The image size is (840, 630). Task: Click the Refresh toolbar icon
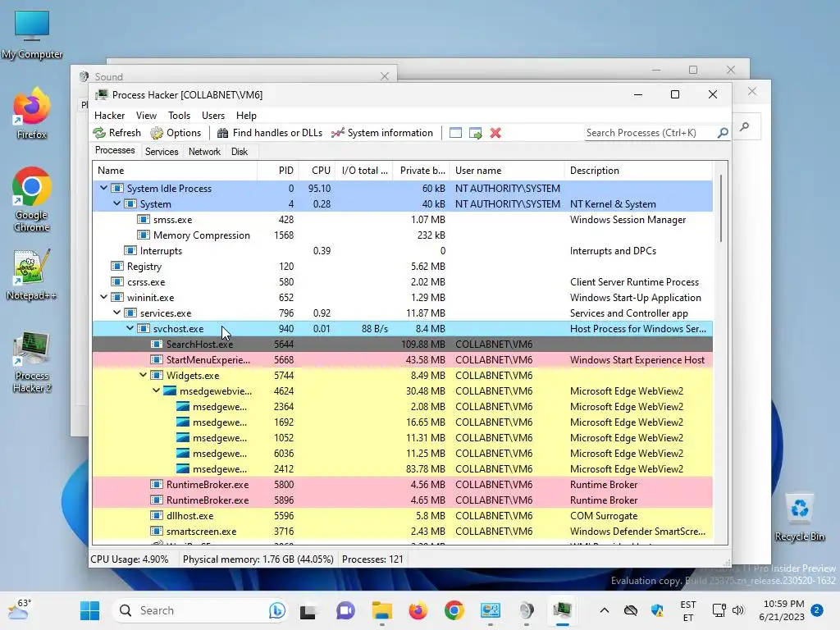99,133
